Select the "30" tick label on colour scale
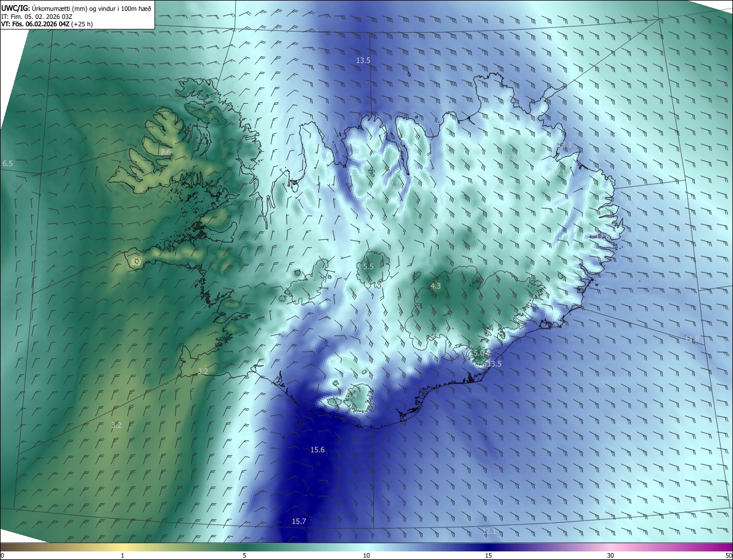 (610, 555)
